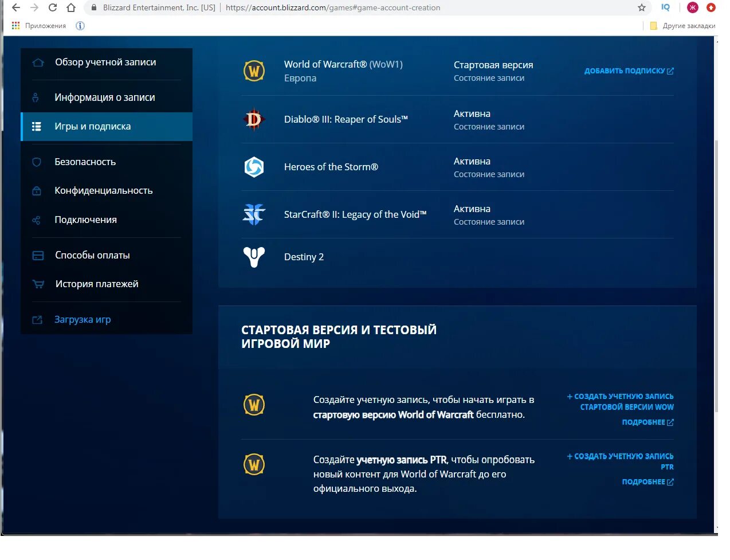Click the Diablo III game icon
This screenshot has height=560, width=730.
[254, 119]
